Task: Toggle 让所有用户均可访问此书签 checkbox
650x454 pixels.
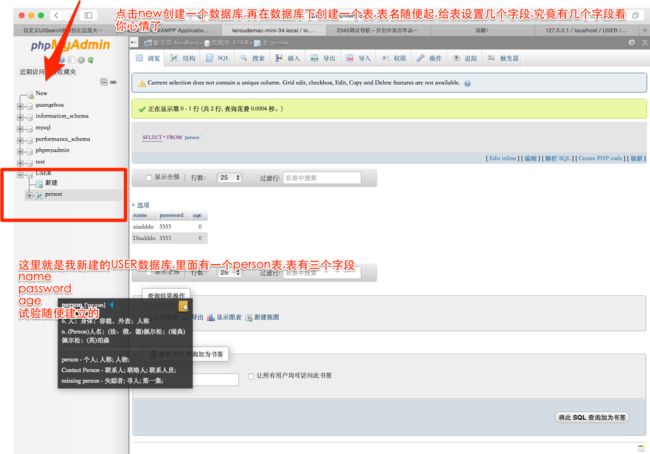Action: [251, 376]
